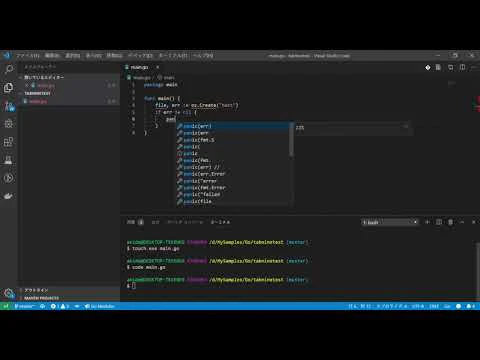Close the main.go editor tab
The height and width of the screenshot is (360, 480).
(158, 67)
